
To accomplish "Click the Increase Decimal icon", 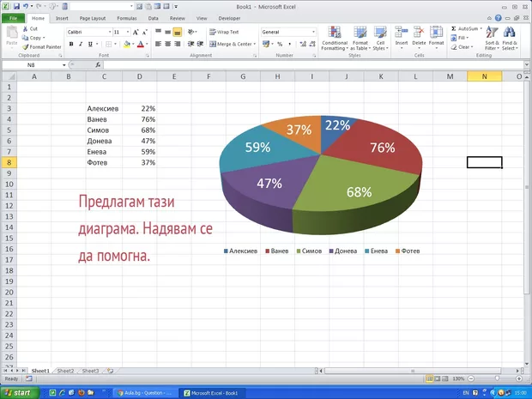I will coord(303,44).
